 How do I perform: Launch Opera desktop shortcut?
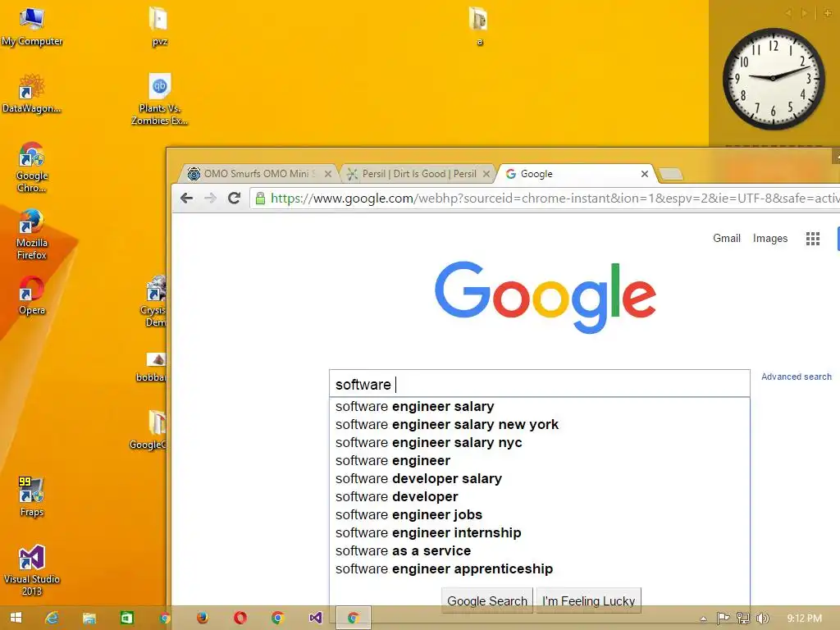(x=32, y=295)
